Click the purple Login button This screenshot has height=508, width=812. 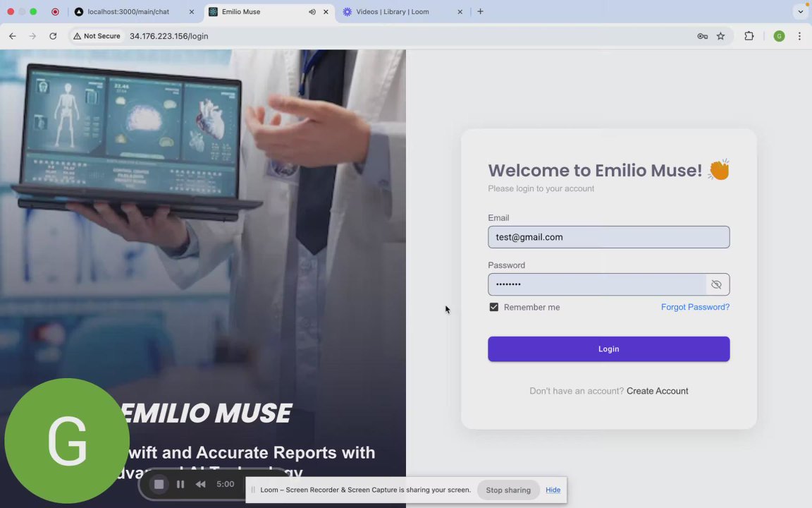coord(608,349)
